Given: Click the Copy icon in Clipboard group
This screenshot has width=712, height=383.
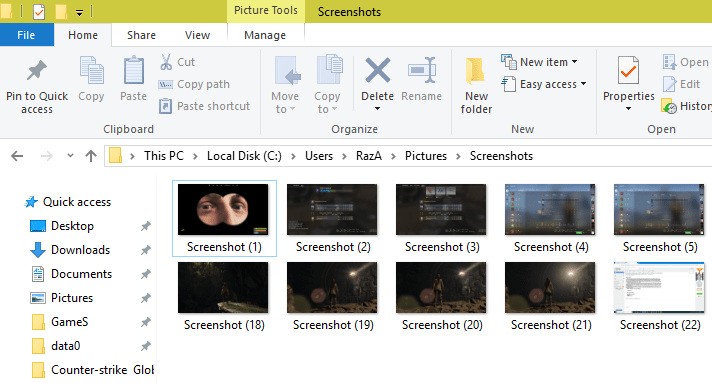Looking at the screenshot, I should [91, 70].
